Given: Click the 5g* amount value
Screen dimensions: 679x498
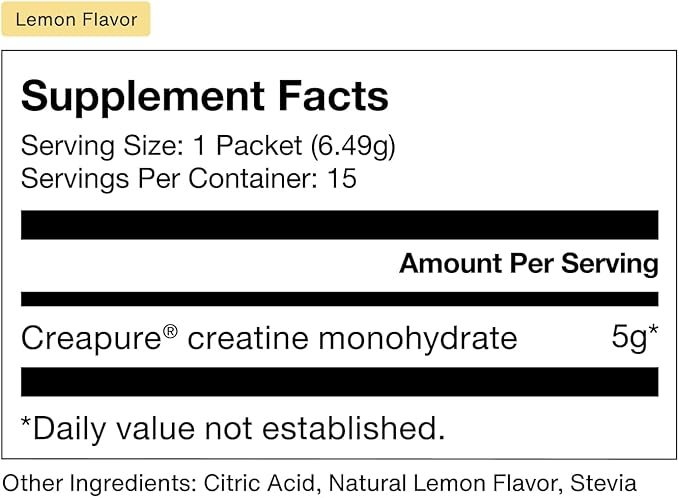Looking at the screenshot, I should coord(634,338).
